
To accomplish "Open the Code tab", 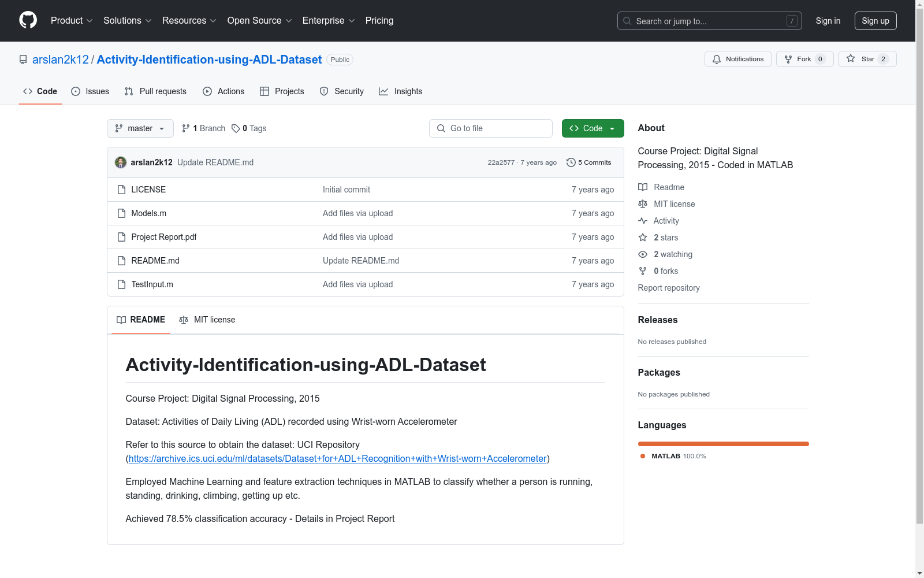I will [x=40, y=91].
